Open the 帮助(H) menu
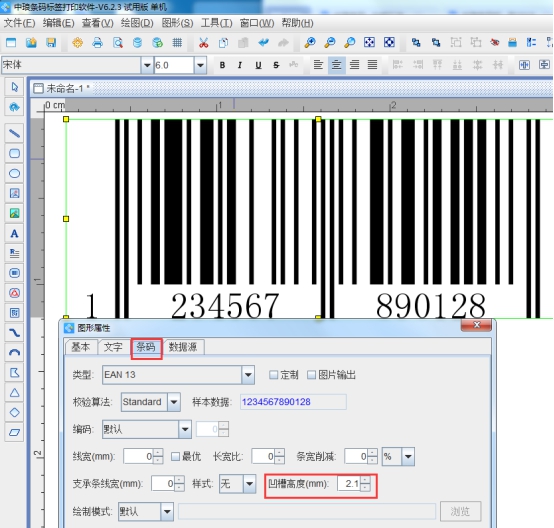 point(297,23)
